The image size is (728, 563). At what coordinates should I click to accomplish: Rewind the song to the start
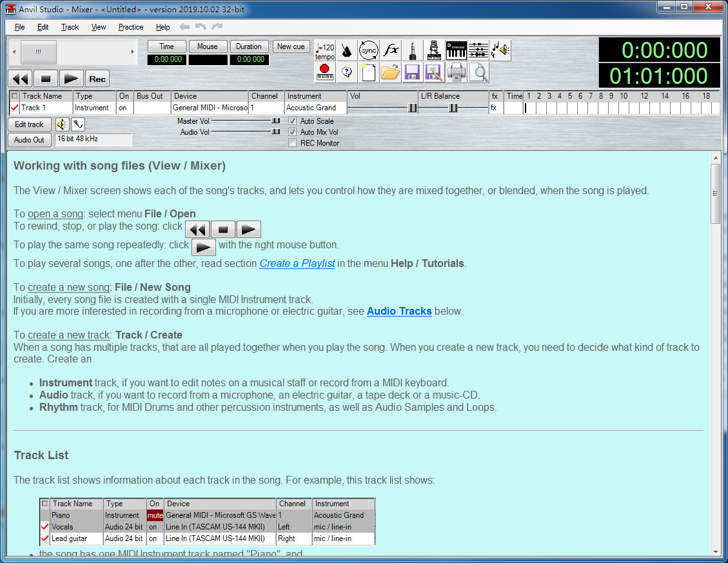click(x=21, y=79)
